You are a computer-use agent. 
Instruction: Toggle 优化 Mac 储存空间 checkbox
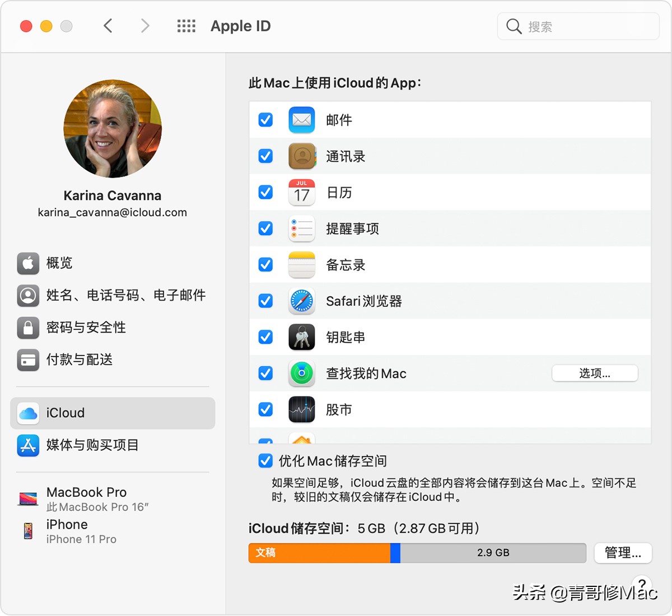(x=265, y=460)
